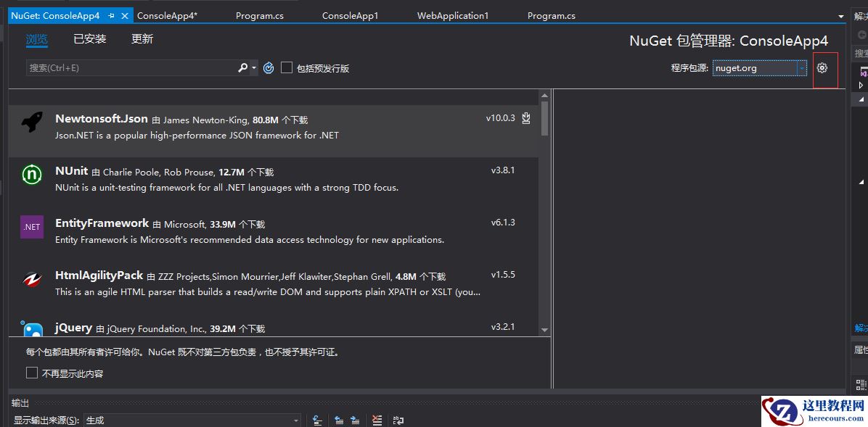Select the EntityFramework package name
This screenshot has width=868, height=427.
pyautogui.click(x=102, y=223)
